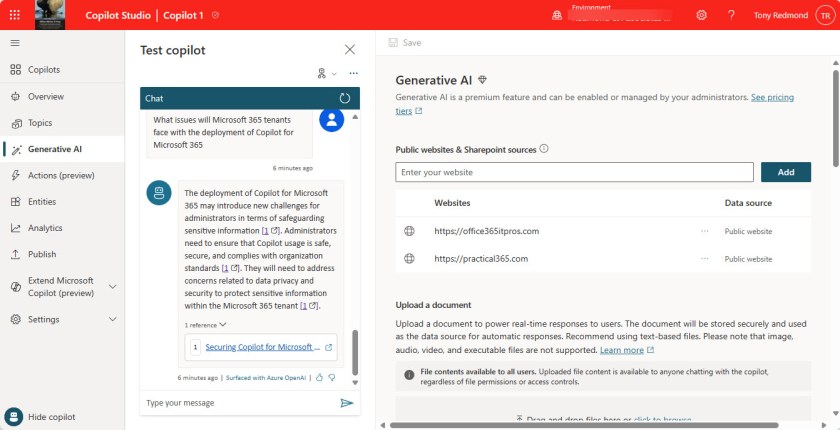Open more options for practical365.com row
This screenshot has height=430, width=840.
(704, 259)
